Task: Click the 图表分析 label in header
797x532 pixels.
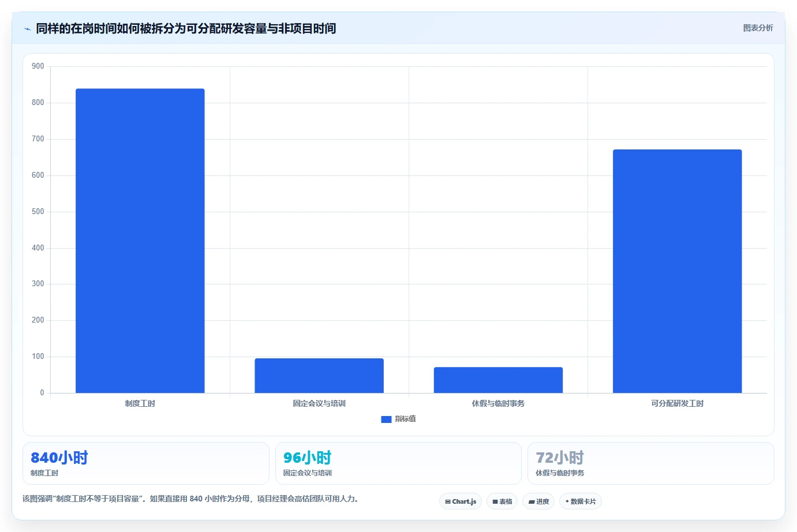Action: pos(758,28)
